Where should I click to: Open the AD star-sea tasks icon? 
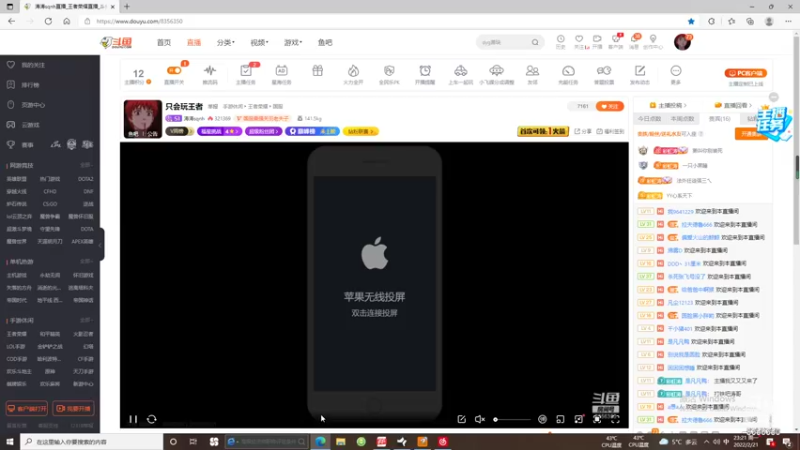[281, 73]
